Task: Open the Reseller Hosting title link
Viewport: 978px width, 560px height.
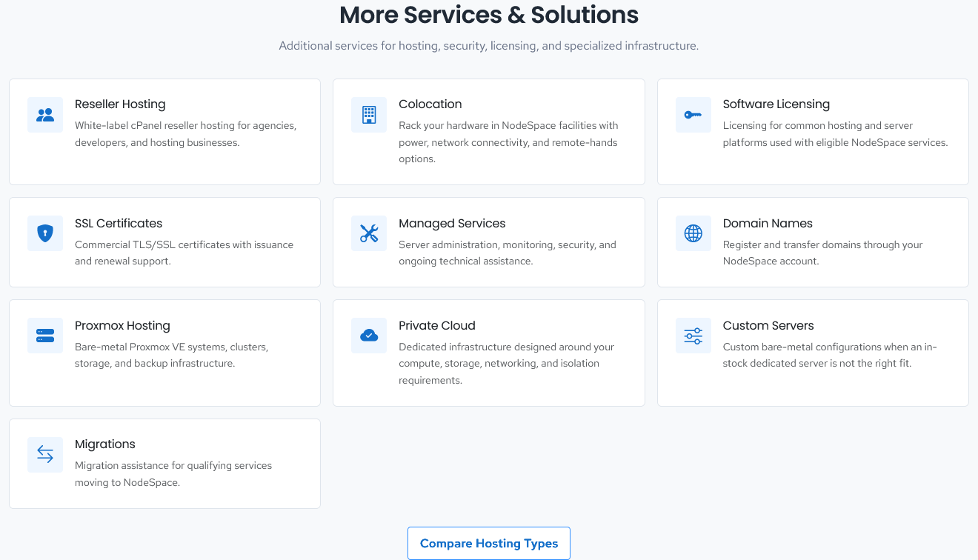Action: pyautogui.click(x=120, y=104)
